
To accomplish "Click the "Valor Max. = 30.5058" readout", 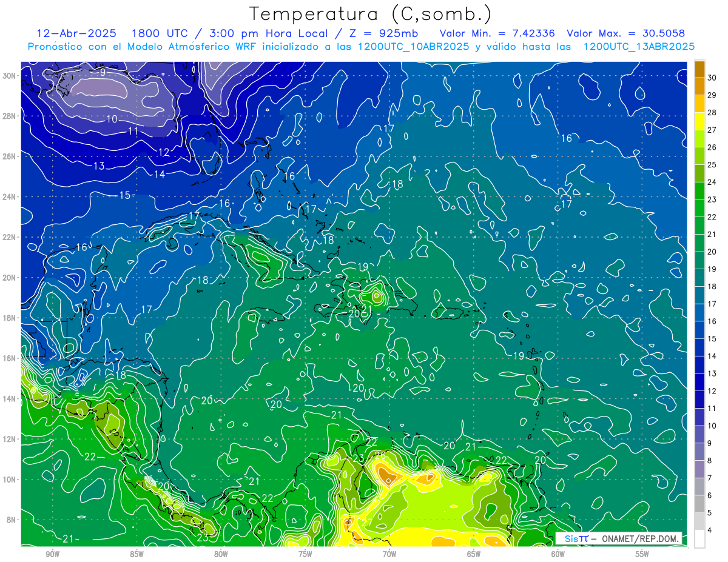I will [625, 33].
